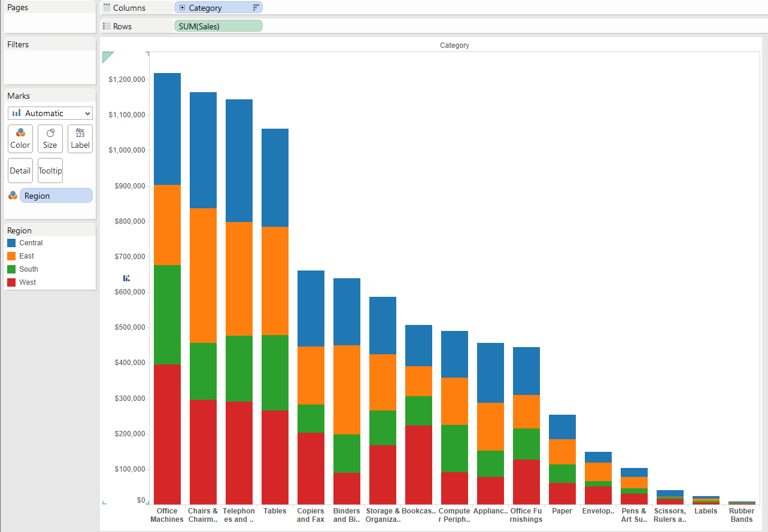Click the sort icon on the sales axis
This screenshot has width=768, height=532.
pos(126,278)
